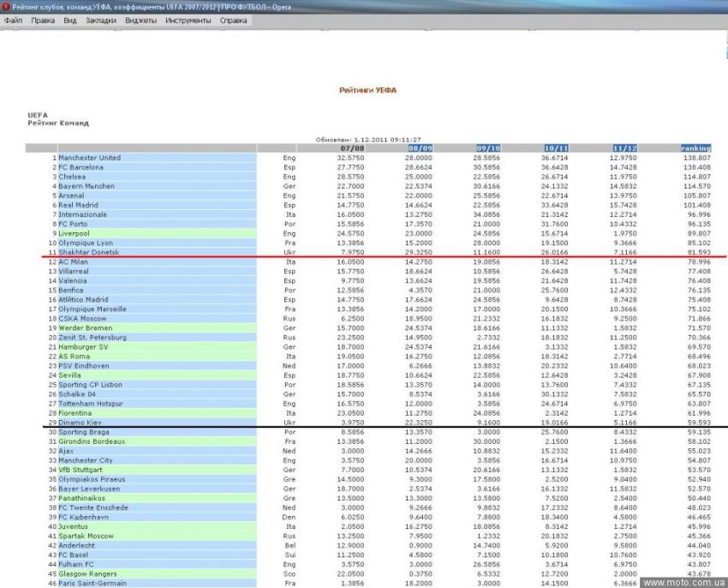Select the Manchester City team name

(86, 460)
